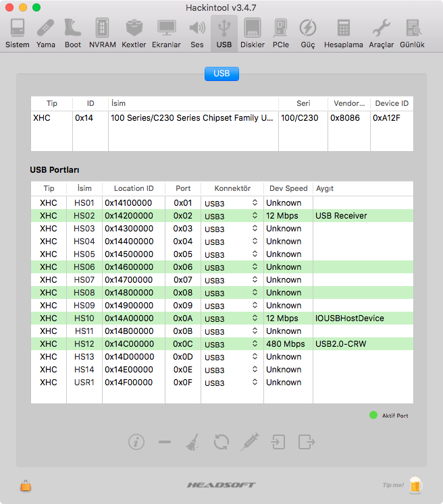This screenshot has width=443, height=504.
Task: Open the Yama patch section
Action: pos(46,33)
